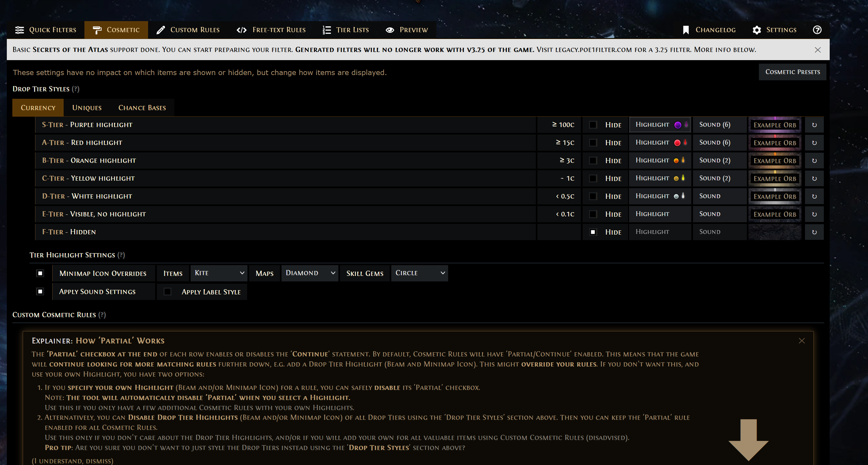
Task: Click S-Tier Example Orb preview
Action: click(775, 125)
